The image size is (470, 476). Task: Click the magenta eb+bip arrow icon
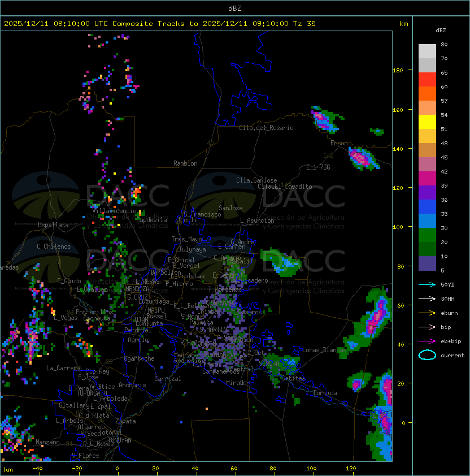[x=427, y=341]
